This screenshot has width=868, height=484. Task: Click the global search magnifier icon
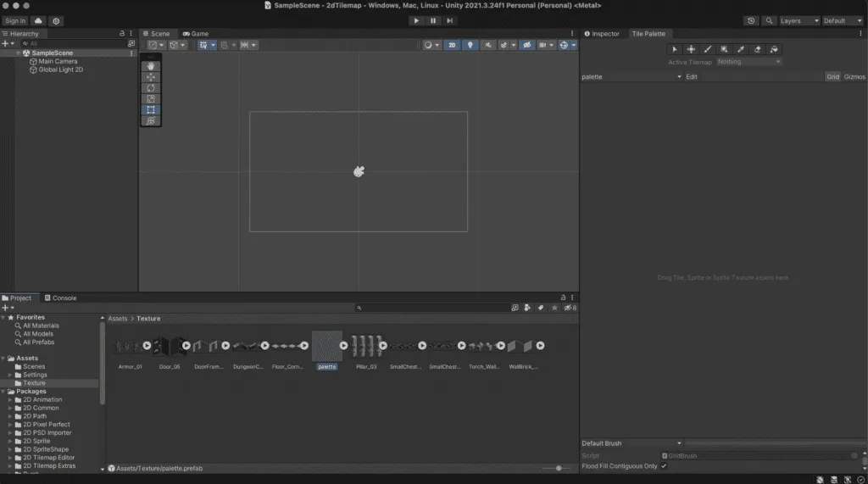click(x=769, y=20)
